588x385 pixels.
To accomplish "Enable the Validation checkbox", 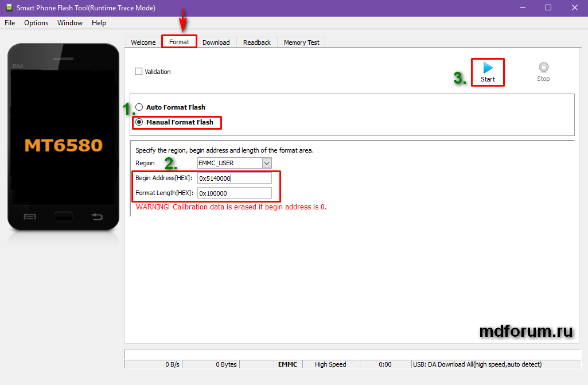I will 138,72.
